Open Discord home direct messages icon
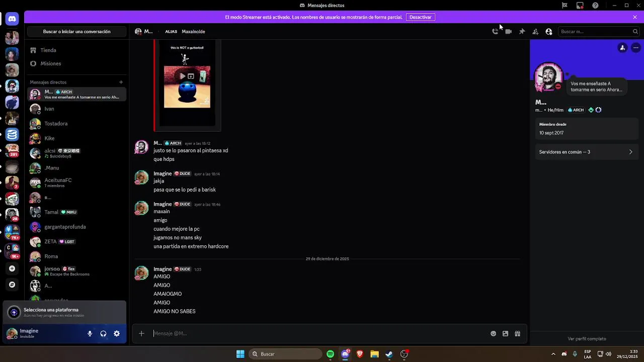The height and width of the screenshot is (362, 644). [12, 19]
